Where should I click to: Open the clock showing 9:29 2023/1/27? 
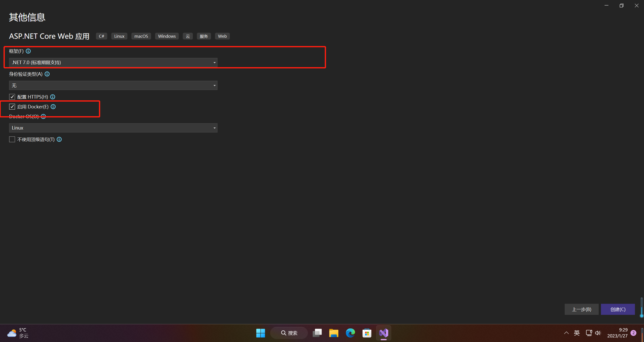coord(617,333)
